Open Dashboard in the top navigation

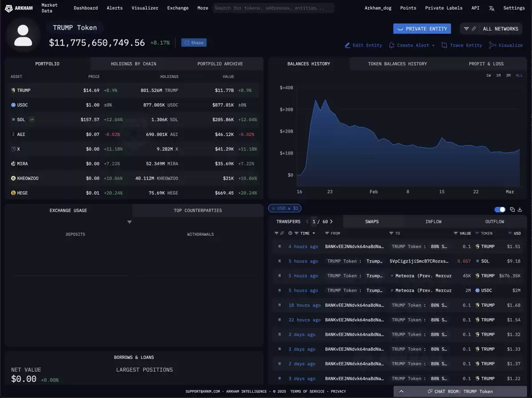point(86,8)
